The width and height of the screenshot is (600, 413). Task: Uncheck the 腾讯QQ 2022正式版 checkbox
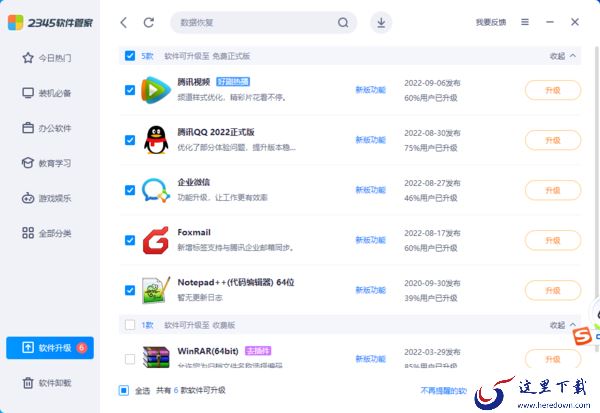(x=130, y=140)
